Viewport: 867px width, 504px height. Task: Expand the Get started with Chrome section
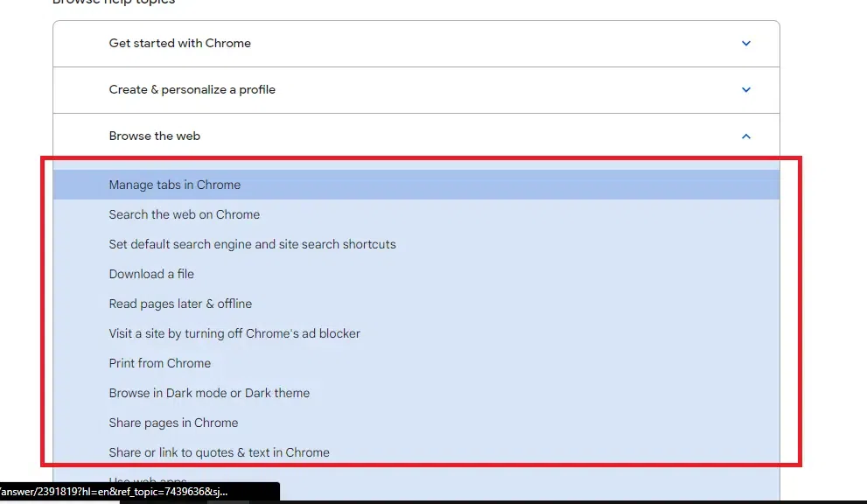tap(416, 43)
